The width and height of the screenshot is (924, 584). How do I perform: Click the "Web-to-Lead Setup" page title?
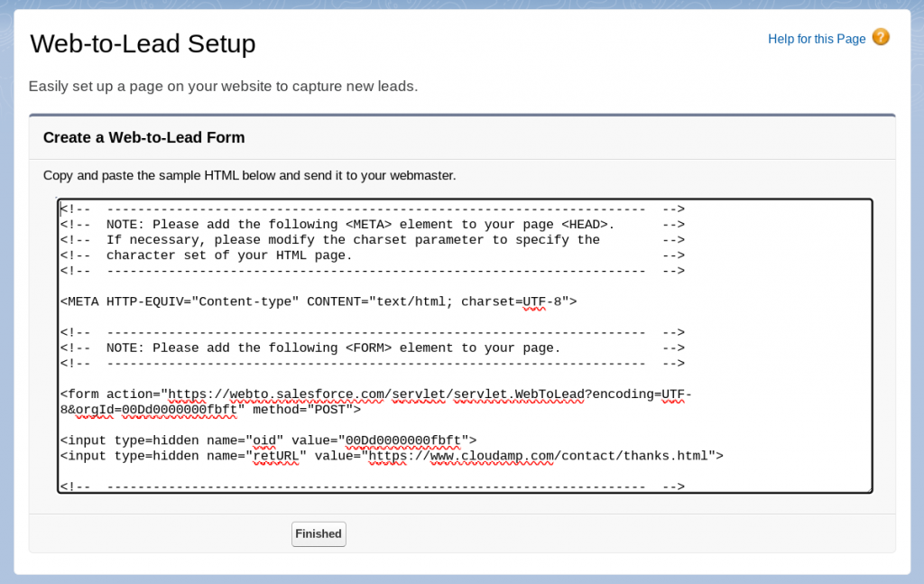(x=143, y=43)
